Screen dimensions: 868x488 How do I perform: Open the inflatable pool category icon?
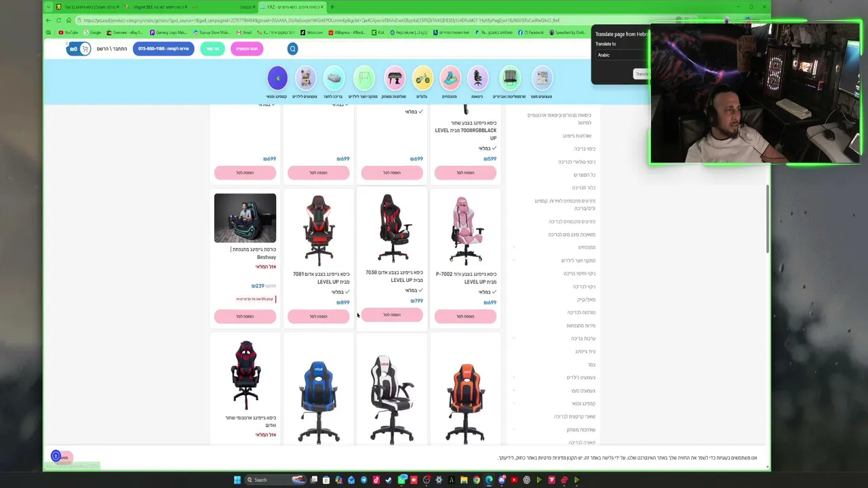click(x=334, y=79)
